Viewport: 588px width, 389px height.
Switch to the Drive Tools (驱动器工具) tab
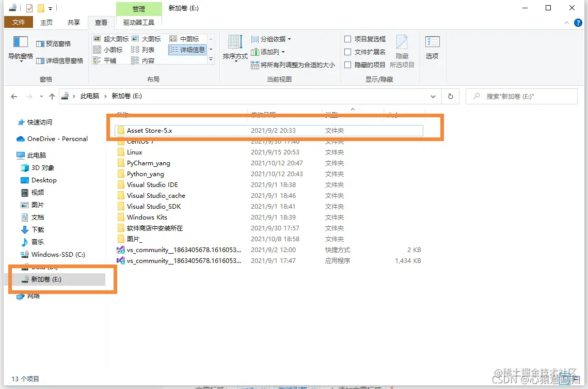point(139,23)
